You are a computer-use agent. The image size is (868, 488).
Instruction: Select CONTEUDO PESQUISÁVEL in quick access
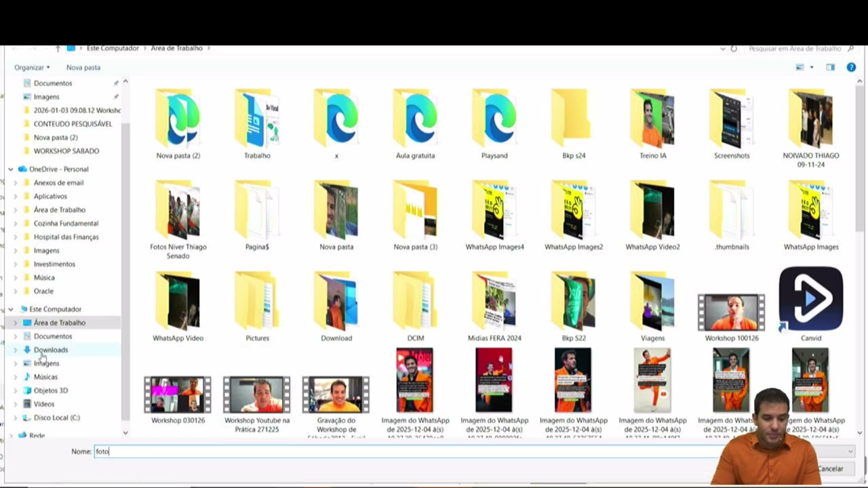73,123
